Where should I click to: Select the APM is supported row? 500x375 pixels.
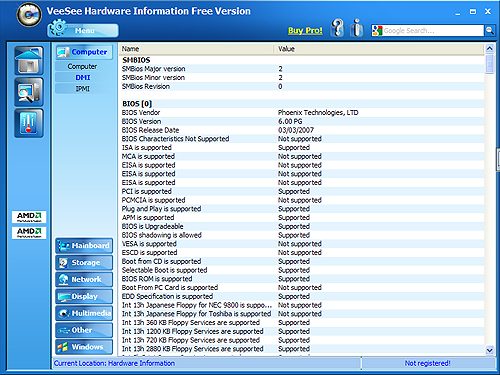(302, 218)
